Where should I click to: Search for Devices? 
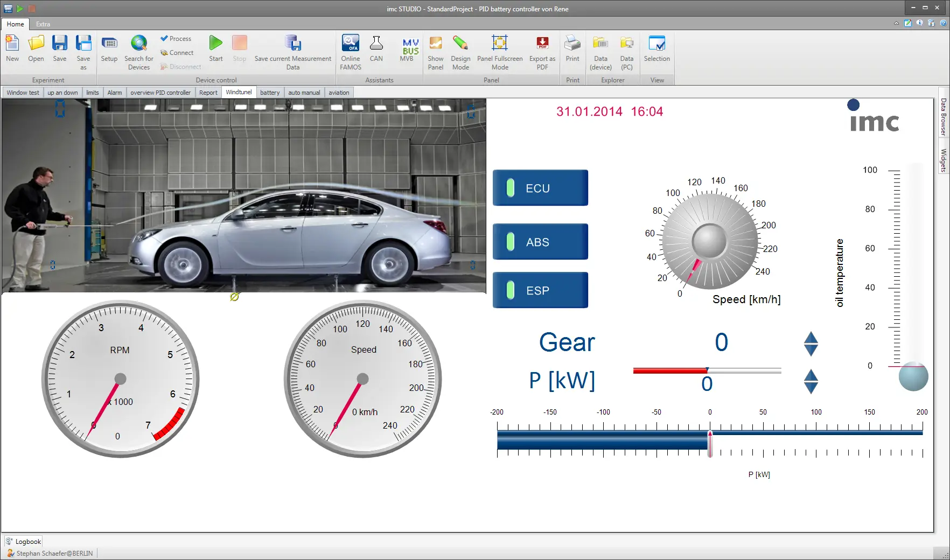tap(139, 52)
